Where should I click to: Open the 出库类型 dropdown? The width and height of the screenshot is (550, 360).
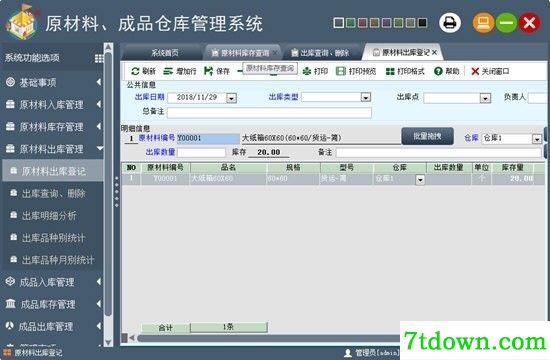tap(366, 97)
